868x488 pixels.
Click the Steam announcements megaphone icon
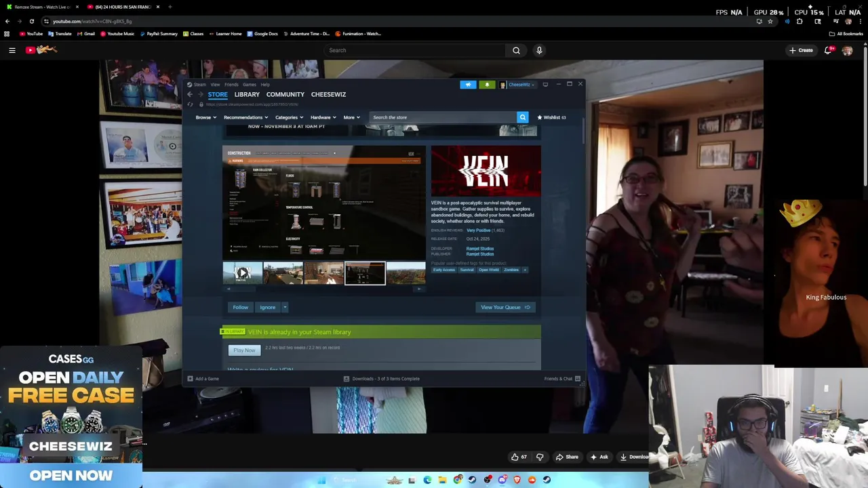[x=468, y=85]
